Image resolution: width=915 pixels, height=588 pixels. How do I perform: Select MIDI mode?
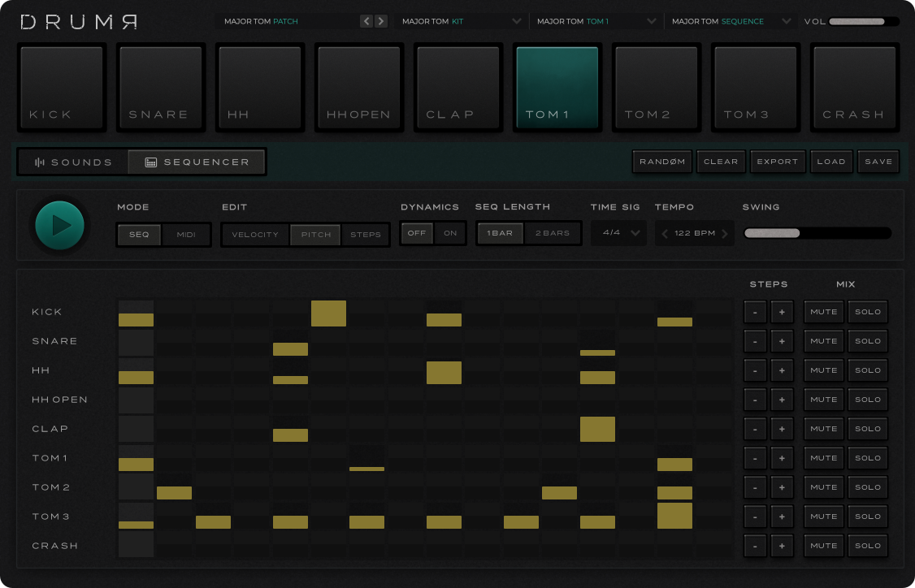186,235
